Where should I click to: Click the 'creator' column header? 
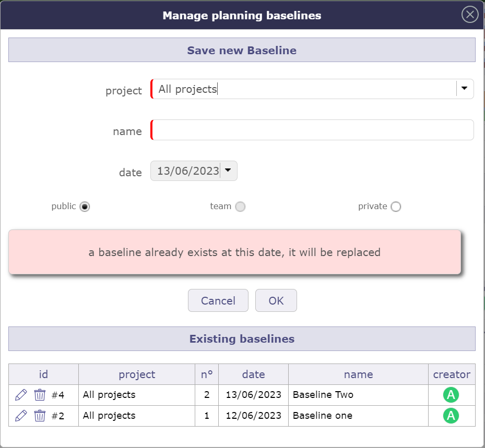[452, 374]
